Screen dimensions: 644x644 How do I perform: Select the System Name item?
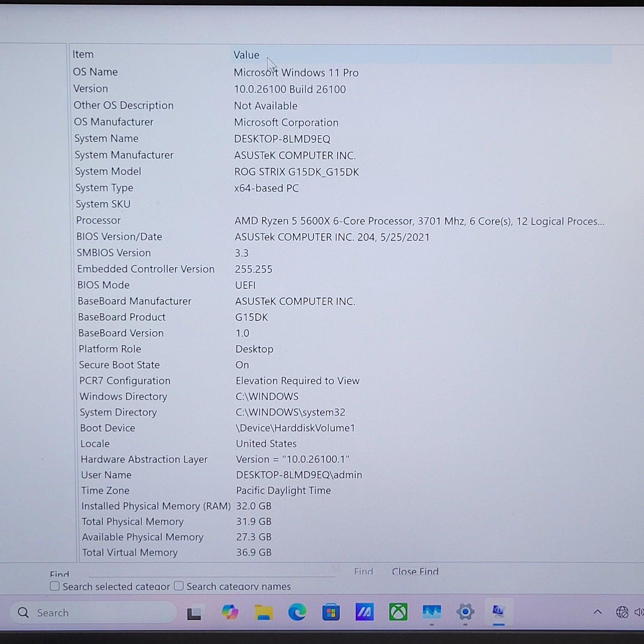(106, 138)
